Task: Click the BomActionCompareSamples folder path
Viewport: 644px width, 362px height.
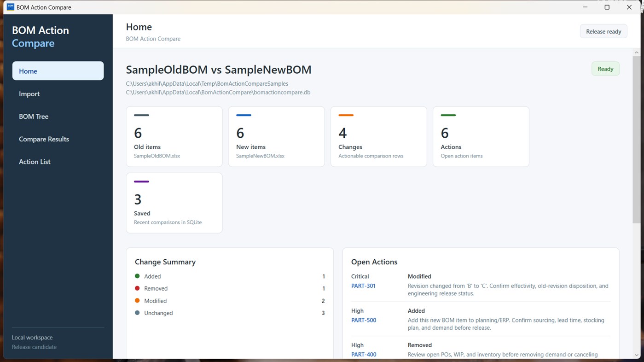Action: pyautogui.click(x=207, y=84)
